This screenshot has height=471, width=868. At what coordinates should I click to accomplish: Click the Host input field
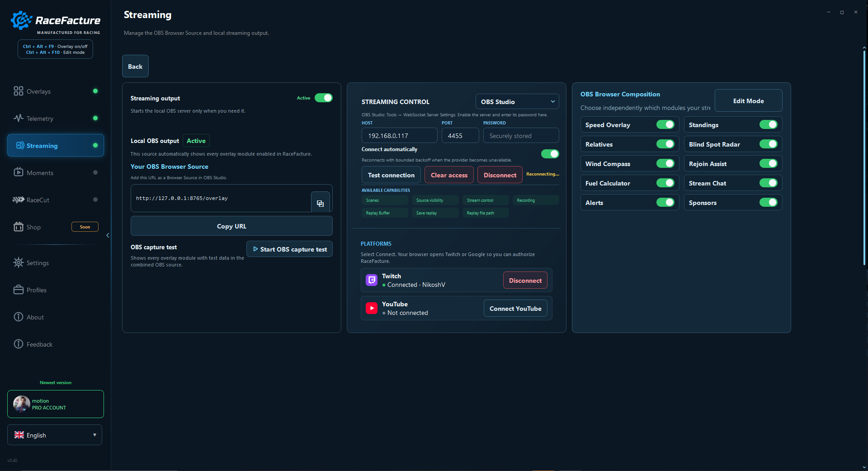coord(400,135)
